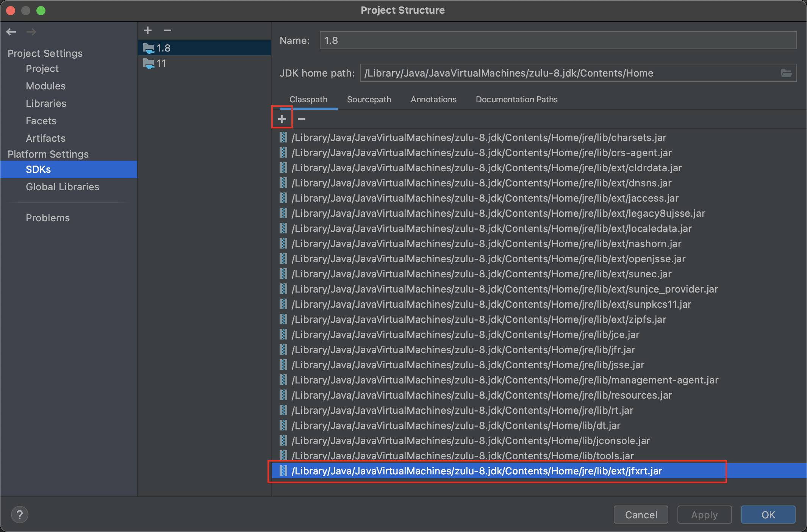This screenshot has width=807, height=532.
Task: Click the Classpath tab
Action: click(x=307, y=99)
